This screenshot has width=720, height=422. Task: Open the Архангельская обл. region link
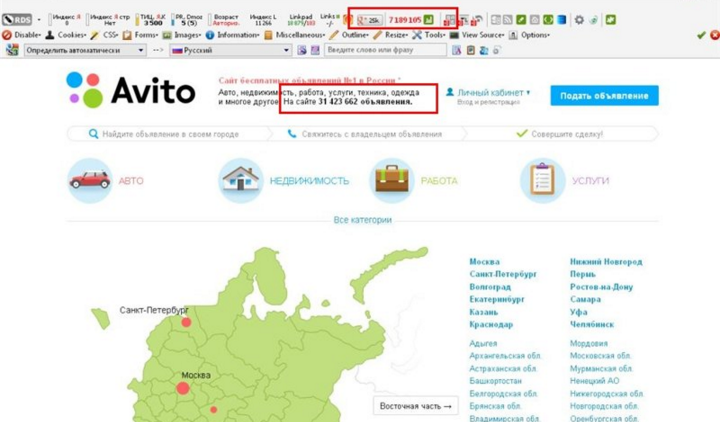[505, 356]
